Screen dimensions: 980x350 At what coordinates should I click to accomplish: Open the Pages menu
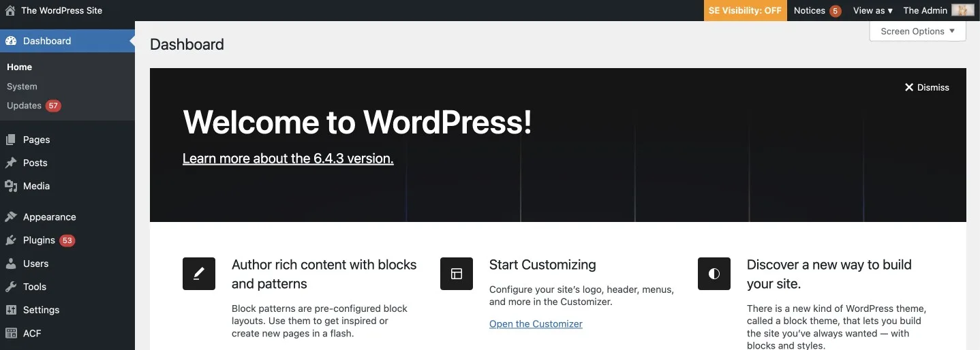[x=67, y=140]
